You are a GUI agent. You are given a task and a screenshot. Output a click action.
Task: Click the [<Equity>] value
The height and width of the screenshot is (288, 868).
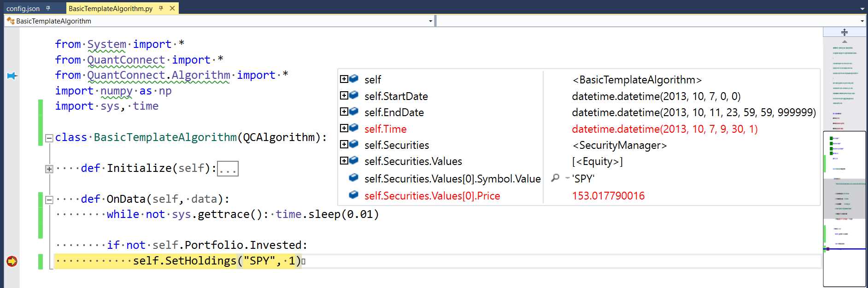(597, 162)
